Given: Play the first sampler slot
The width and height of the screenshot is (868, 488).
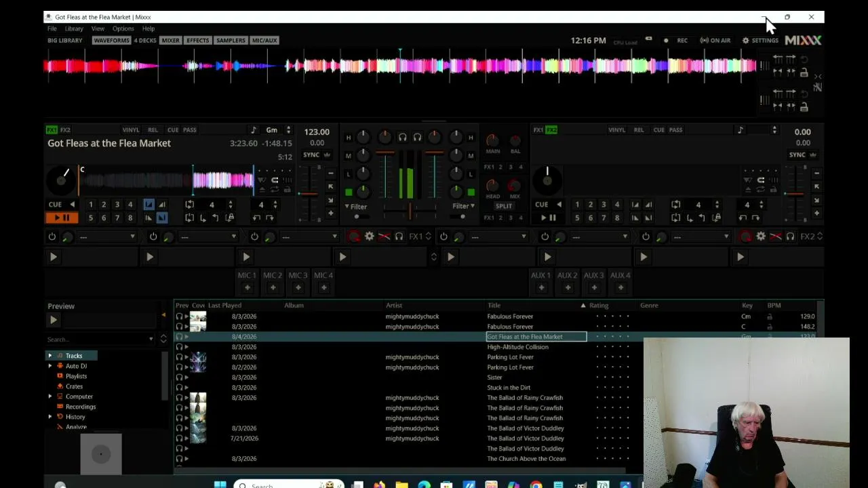Looking at the screenshot, I should tap(54, 257).
